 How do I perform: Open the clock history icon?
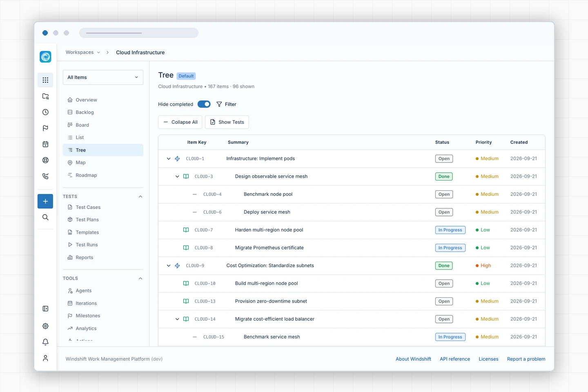click(45, 112)
